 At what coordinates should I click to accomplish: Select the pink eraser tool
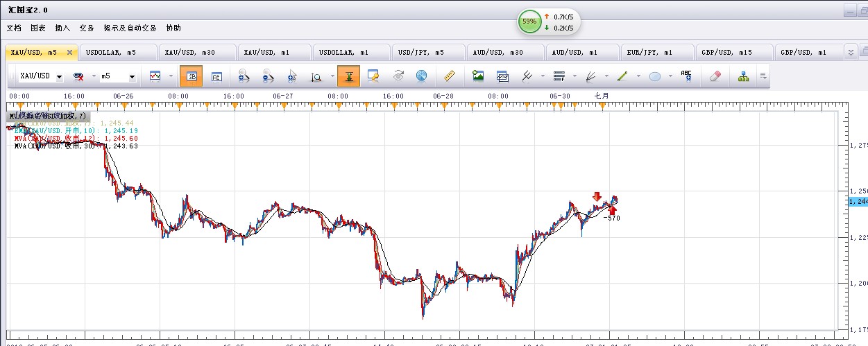coord(717,76)
